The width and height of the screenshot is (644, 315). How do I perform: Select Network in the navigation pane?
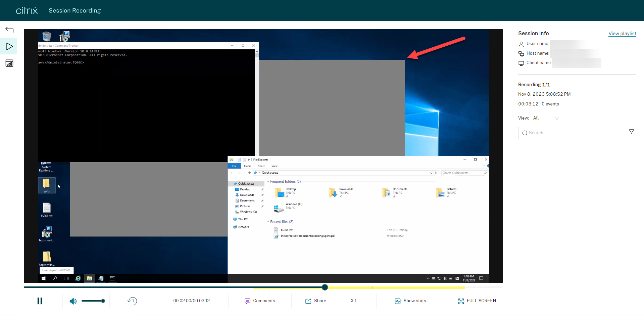coord(244,227)
